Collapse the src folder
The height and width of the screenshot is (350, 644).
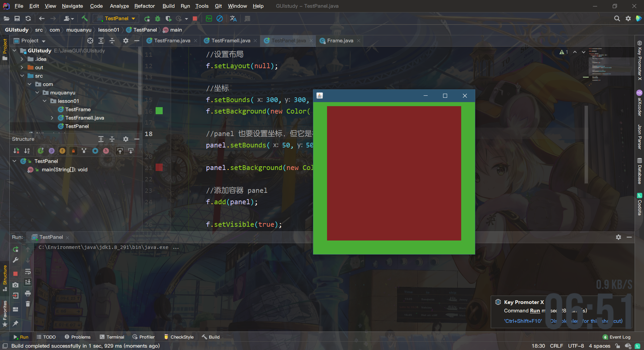coord(22,76)
